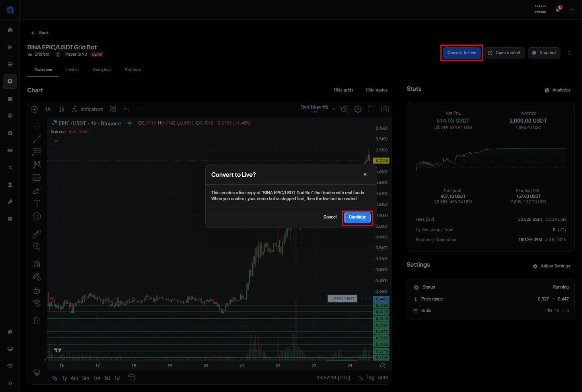Screen dimensions: 582x392
Task: Toggle auto price scale
Action: click(x=383, y=378)
